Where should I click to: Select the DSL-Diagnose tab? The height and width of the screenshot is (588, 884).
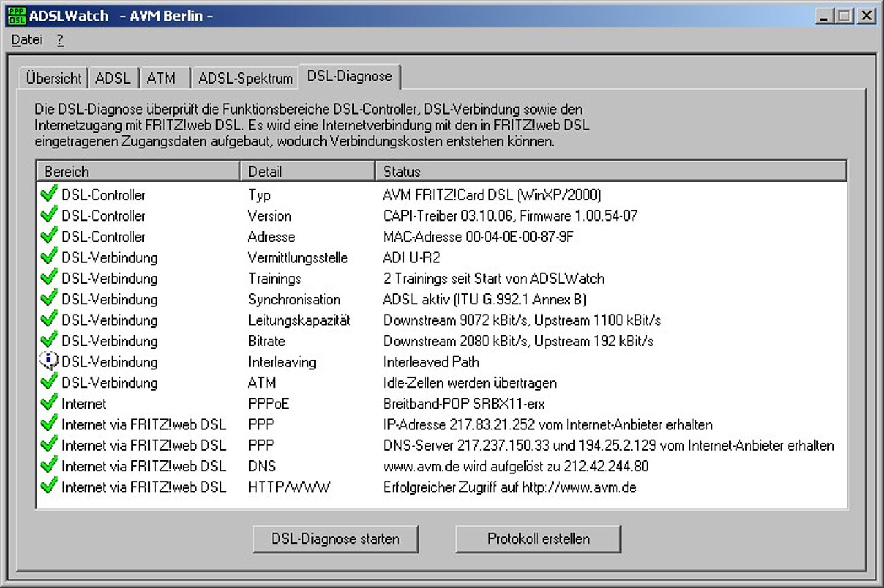(349, 77)
